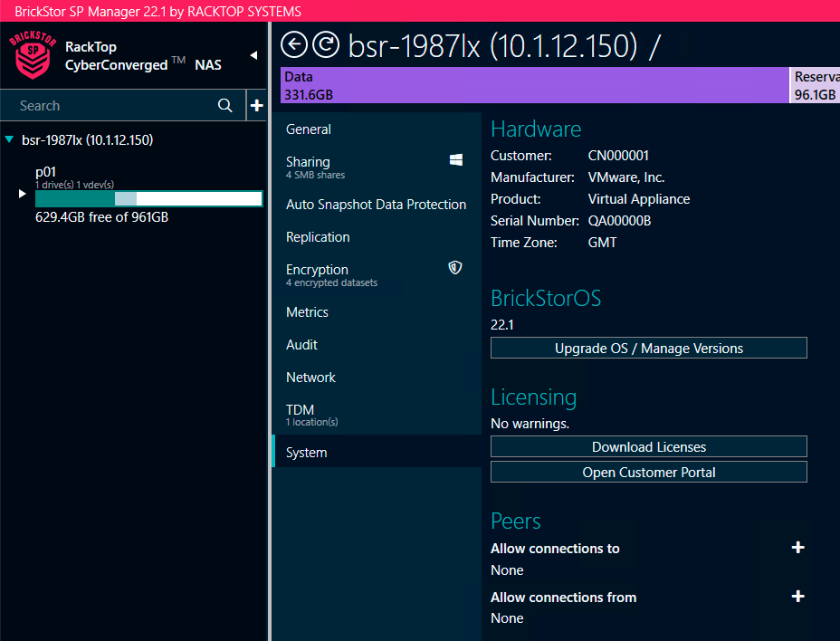
Task: Click Upgrade OS / Manage Versions button
Action: click(649, 348)
